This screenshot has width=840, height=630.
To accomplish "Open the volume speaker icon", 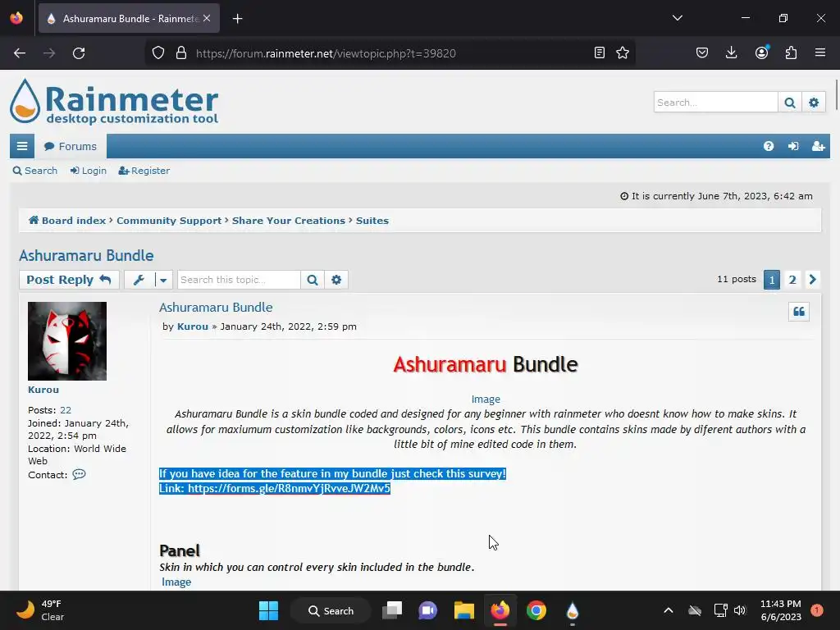I will click(x=740, y=610).
